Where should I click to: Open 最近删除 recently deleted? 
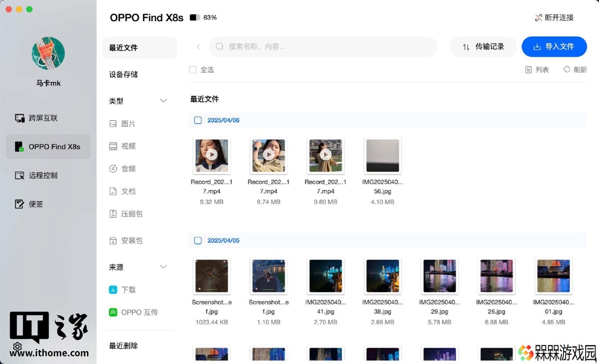pyautogui.click(x=123, y=346)
